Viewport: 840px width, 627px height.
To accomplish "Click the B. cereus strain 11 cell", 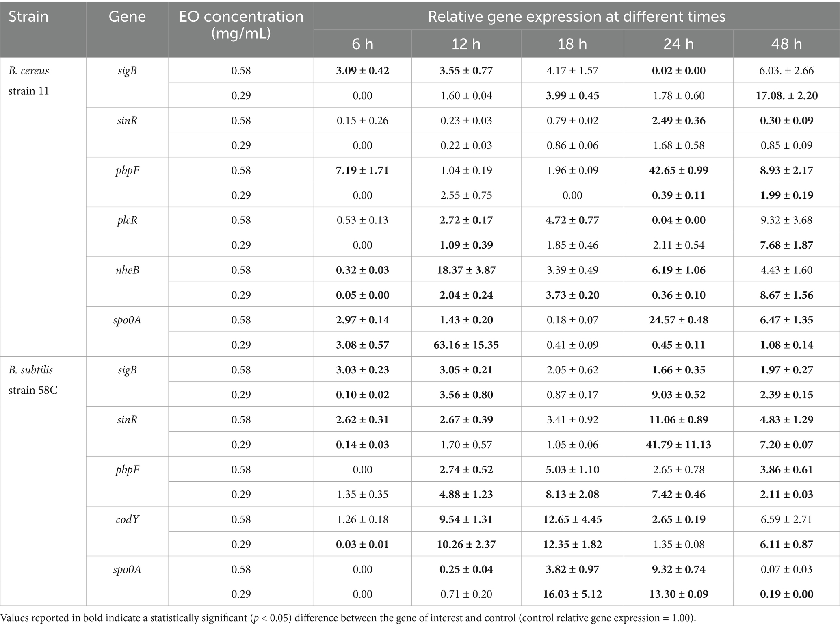I will 29,80.
